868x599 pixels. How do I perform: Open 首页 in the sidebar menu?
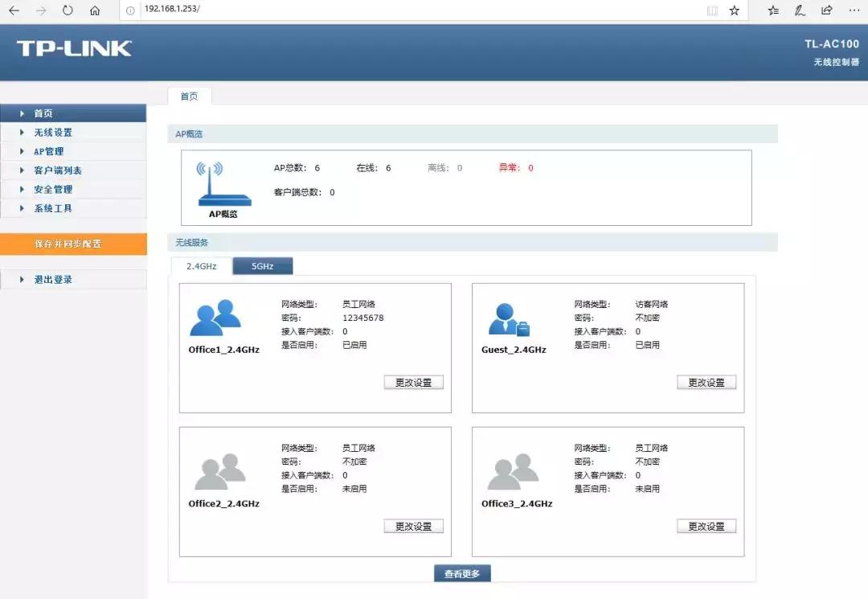[x=73, y=113]
